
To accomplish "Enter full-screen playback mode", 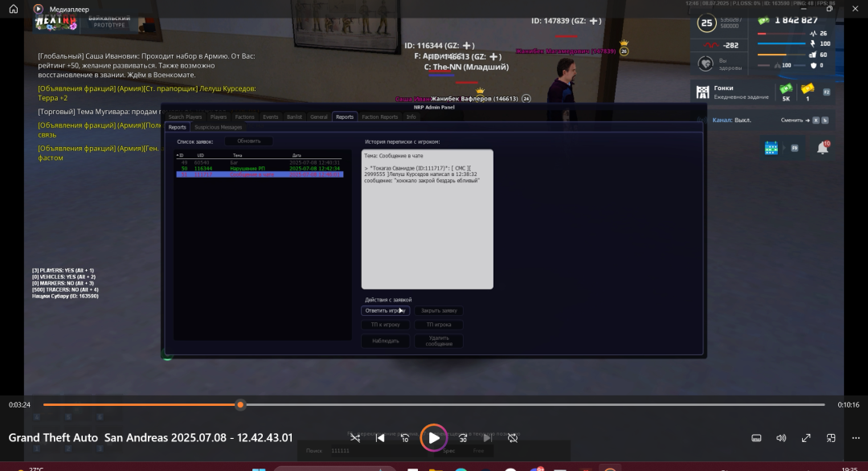I will click(806, 438).
